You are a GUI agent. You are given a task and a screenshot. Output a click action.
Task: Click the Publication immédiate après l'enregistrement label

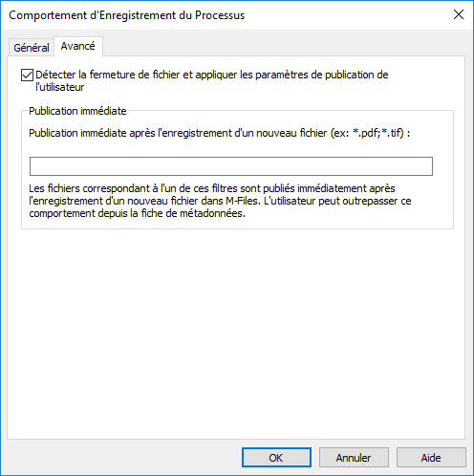[220, 133]
